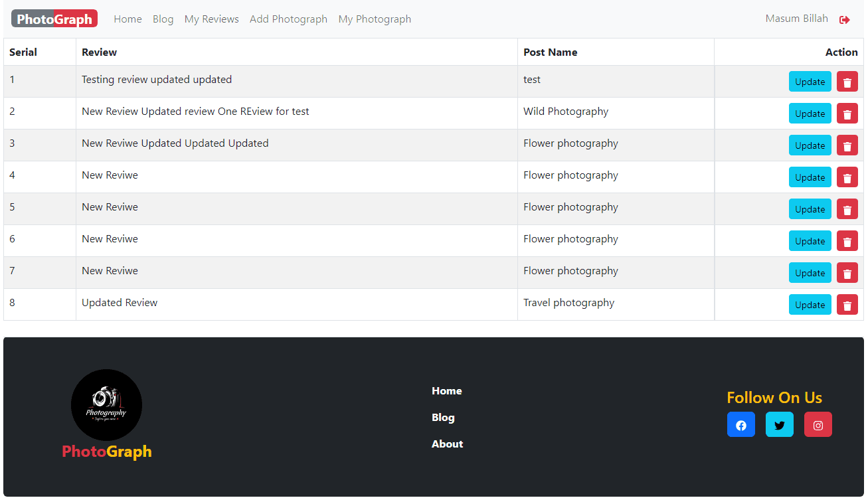Click the PhotoGraph brand logo in navbar
Viewport: 868px width, 500px height.
coord(54,19)
